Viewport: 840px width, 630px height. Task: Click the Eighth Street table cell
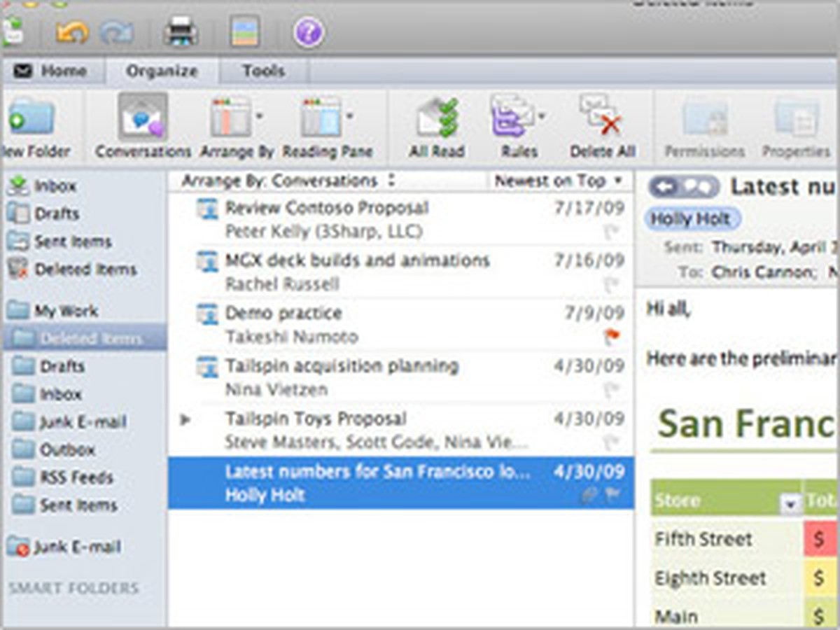coord(727,578)
